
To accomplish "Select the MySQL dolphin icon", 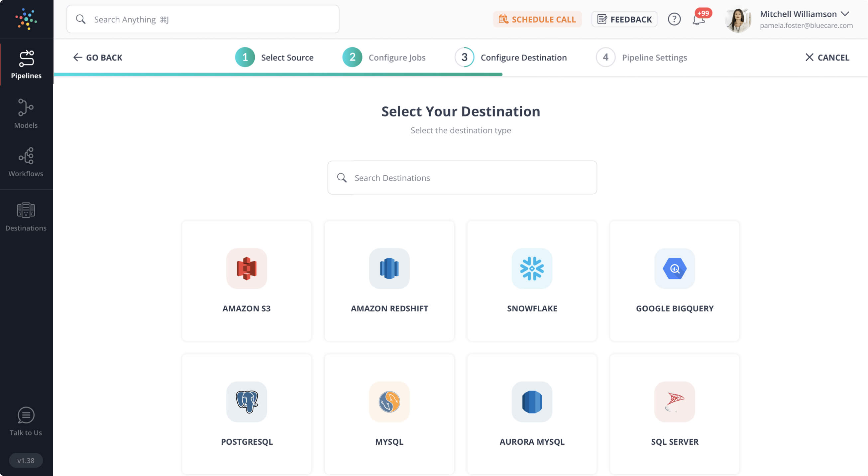I will click(389, 402).
